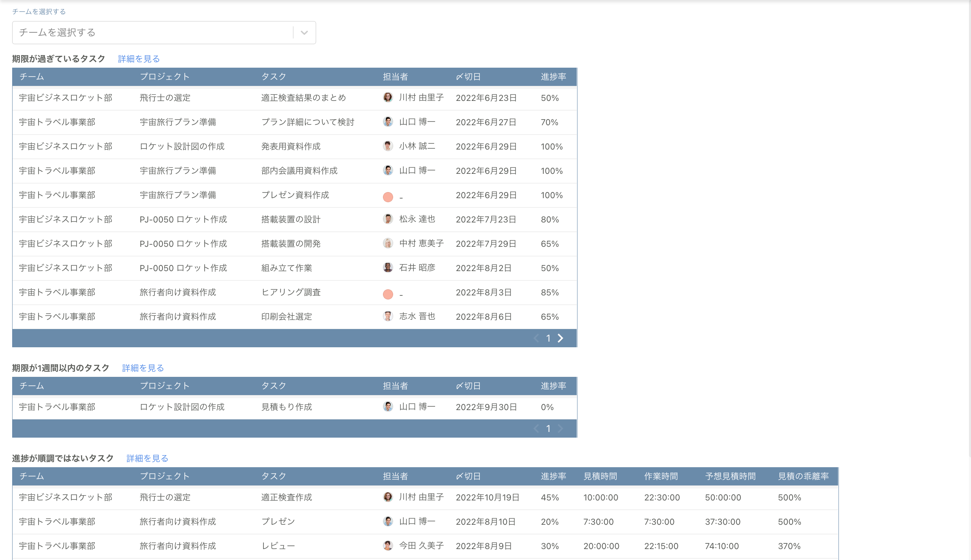Open 詳細を見る for 進捗が順調ではないタスク

tap(147, 458)
